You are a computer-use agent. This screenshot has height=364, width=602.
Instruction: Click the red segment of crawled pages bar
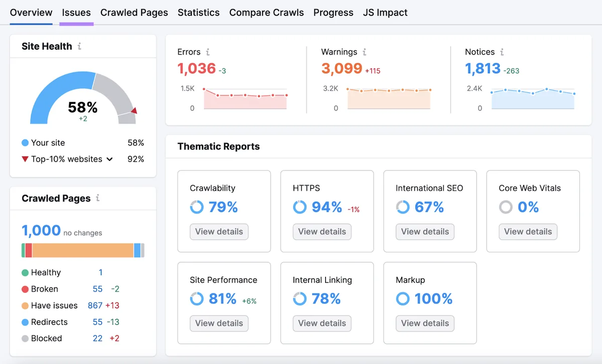29,251
